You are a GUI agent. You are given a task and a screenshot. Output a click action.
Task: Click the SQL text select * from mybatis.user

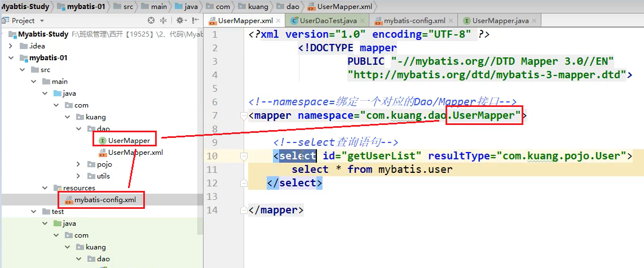coord(372,169)
